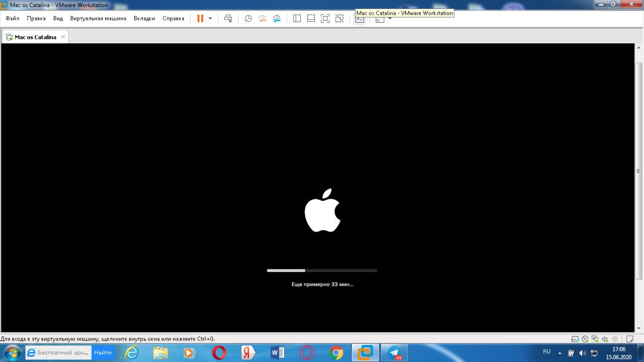Click the Бесплатный арх... search field
This screenshot has width=644, height=362.
[x=58, y=352]
